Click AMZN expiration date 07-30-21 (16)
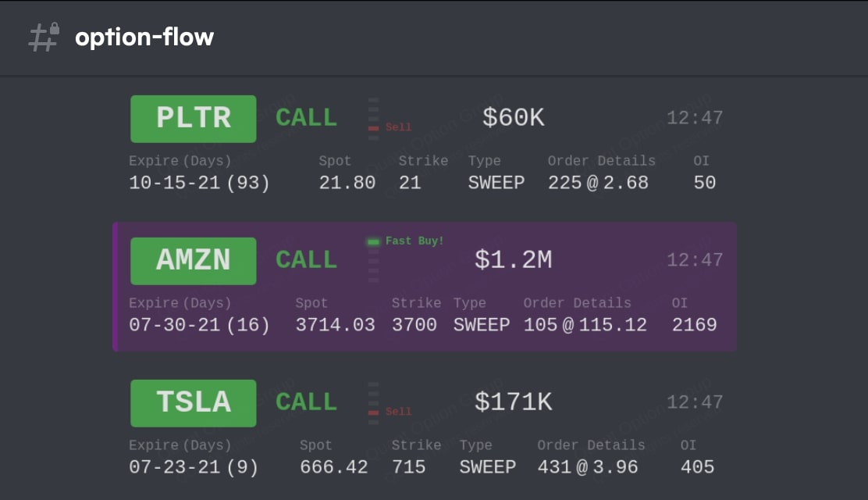This screenshot has height=500, width=868. [199, 325]
